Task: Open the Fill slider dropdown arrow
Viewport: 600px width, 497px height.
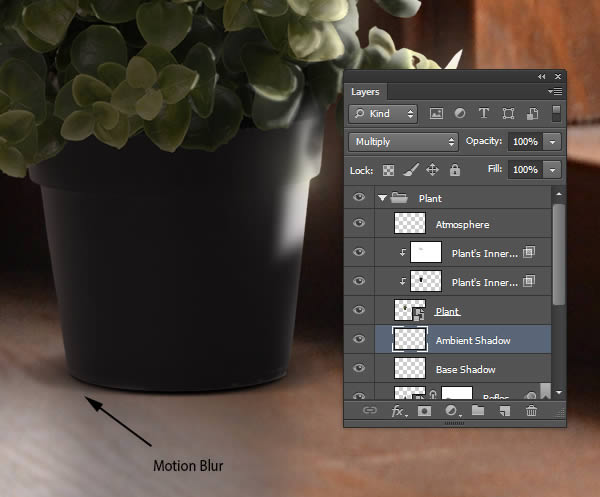Action: [x=552, y=170]
